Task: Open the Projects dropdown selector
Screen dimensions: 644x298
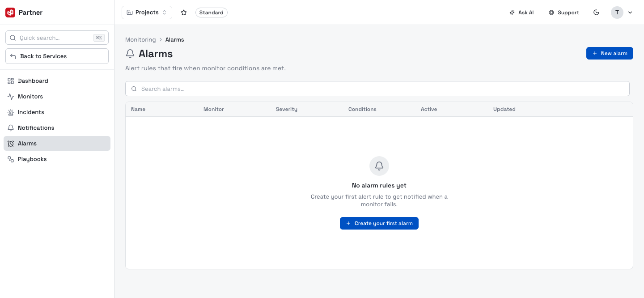Action: tap(147, 13)
